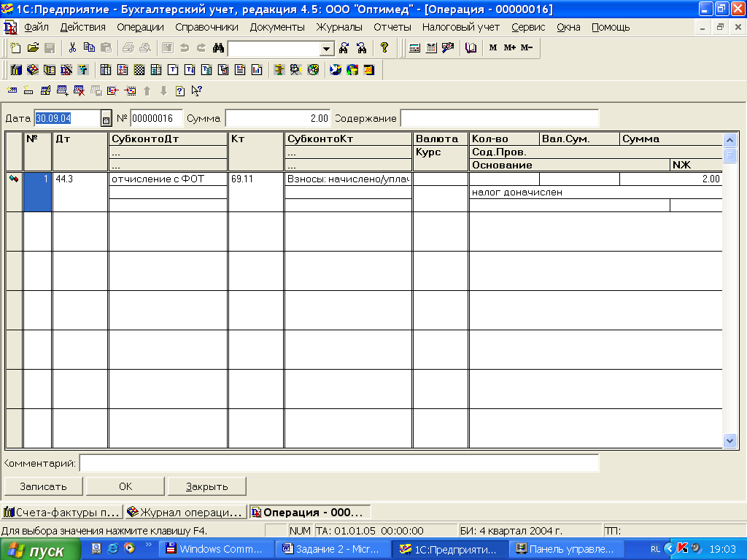
Task: Open the calculator from the toolbar
Action: coord(414,48)
